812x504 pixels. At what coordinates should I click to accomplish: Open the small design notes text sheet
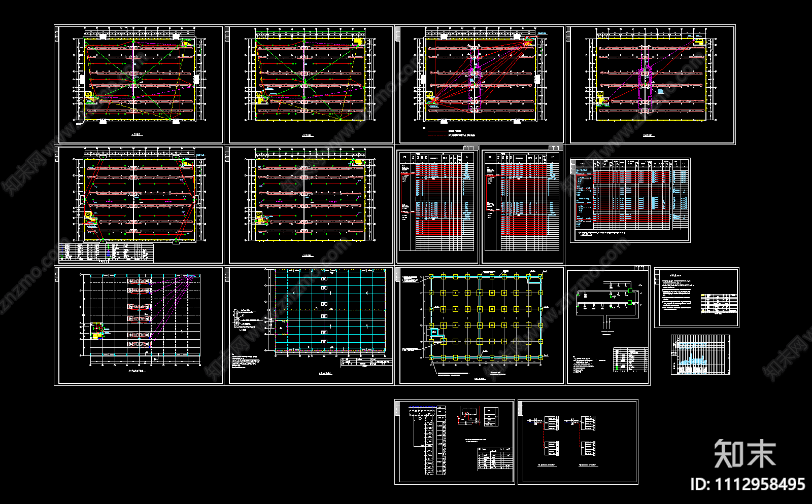pos(696,298)
